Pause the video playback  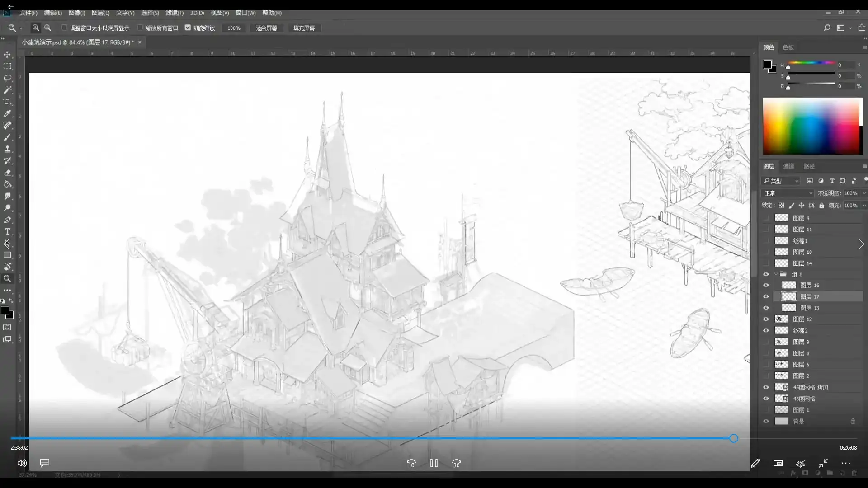(x=434, y=463)
